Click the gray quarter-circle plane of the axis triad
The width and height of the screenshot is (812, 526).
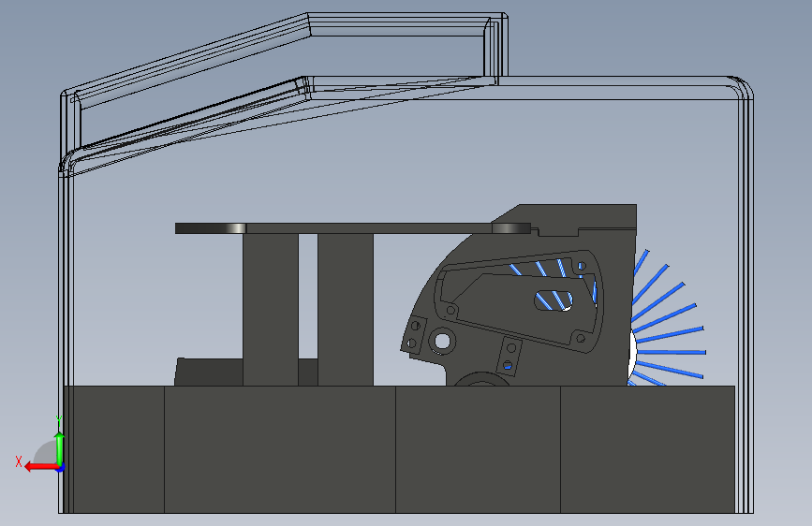click(x=46, y=452)
